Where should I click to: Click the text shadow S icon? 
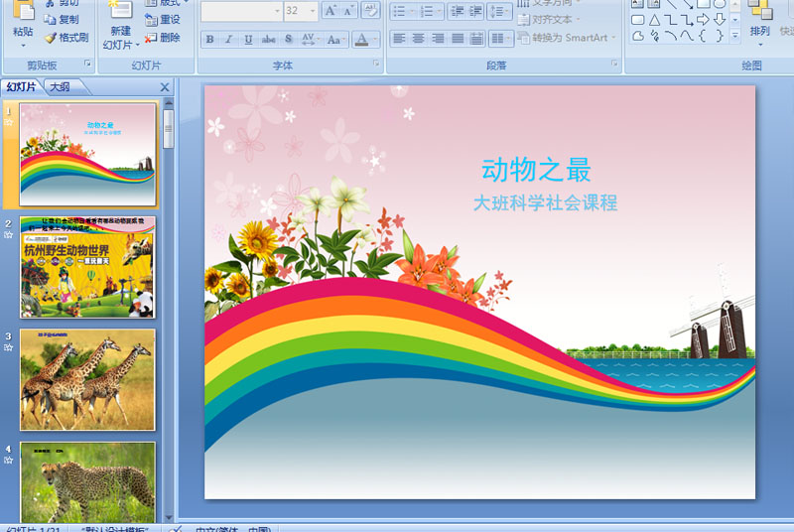pos(288,40)
